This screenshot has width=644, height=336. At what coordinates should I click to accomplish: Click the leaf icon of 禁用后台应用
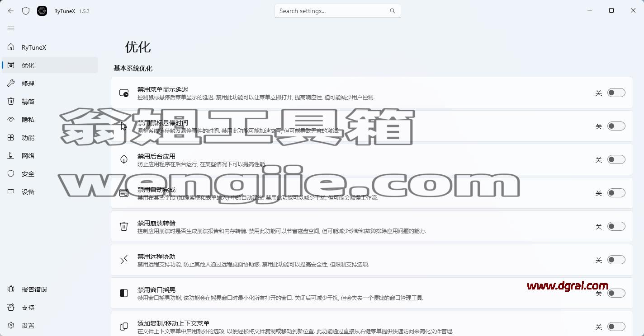(124, 159)
